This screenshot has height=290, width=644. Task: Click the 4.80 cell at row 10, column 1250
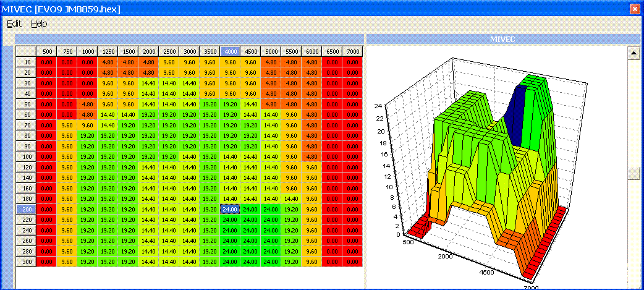tap(108, 62)
